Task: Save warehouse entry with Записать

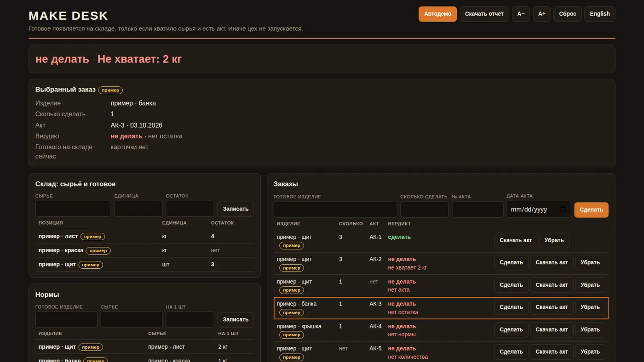Action: pyautogui.click(x=236, y=209)
